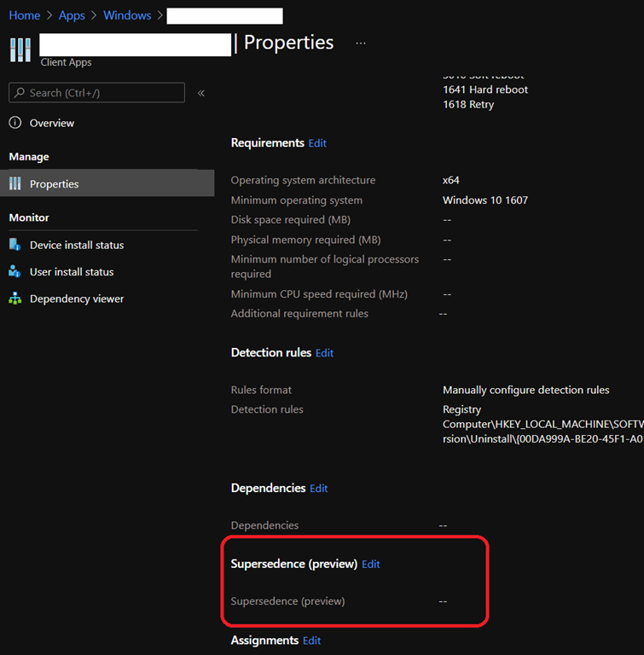Click the Properties bars icon in sidebar

coord(15,184)
